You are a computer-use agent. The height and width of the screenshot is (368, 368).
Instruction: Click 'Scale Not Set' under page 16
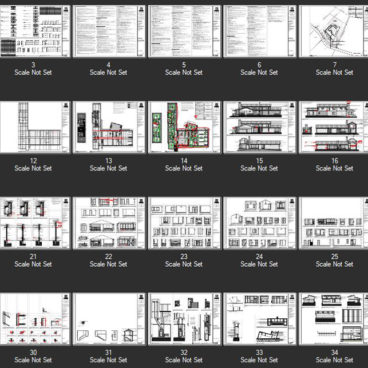(x=335, y=168)
